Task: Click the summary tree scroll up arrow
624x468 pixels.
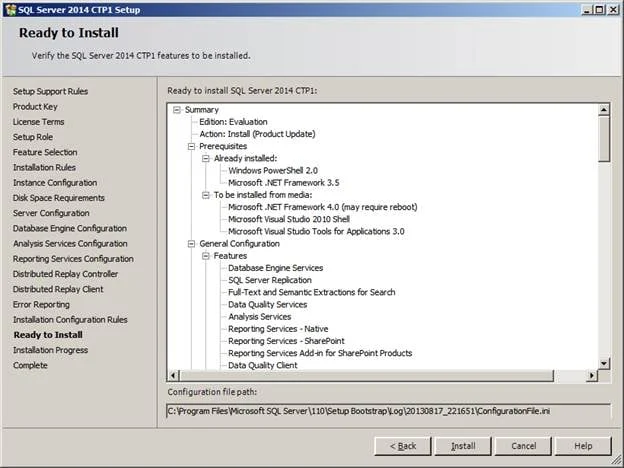Action: pyautogui.click(x=604, y=109)
